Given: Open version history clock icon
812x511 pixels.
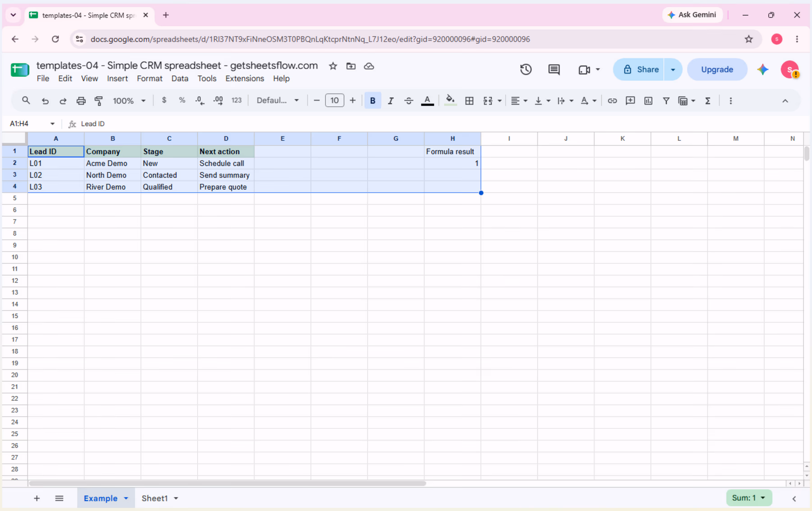Looking at the screenshot, I should pyautogui.click(x=526, y=70).
